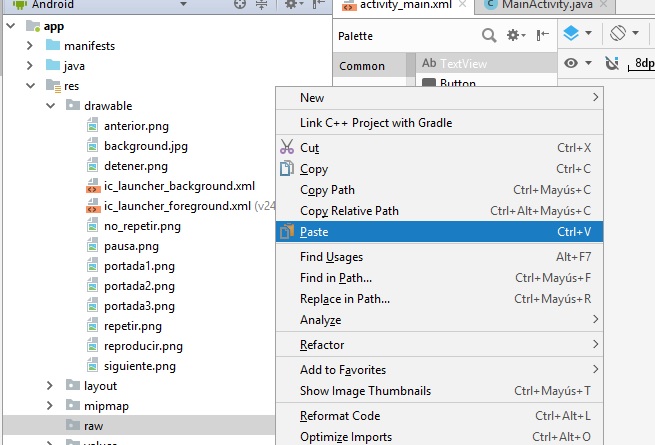Switch to the activity_main.xml tab
Viewport: 655px width, 445px height.
[x=400, y=5]
